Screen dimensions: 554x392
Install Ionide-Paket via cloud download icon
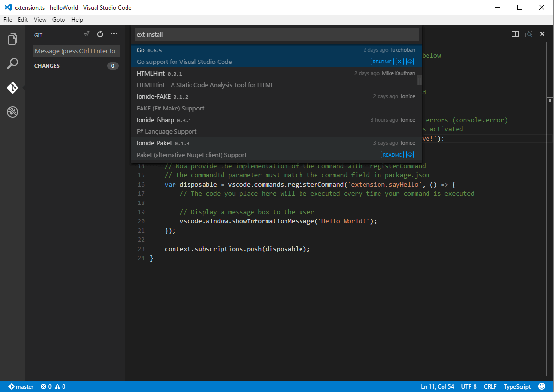pos(410,155)
